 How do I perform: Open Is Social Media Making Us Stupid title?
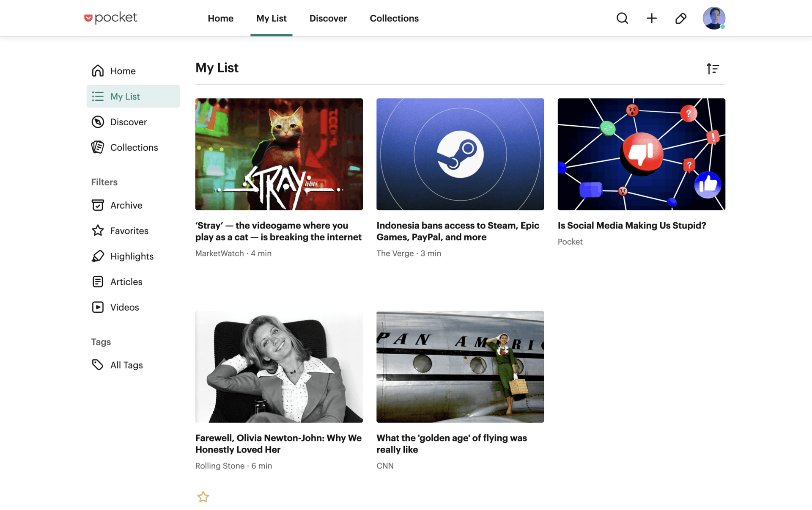[632, 226]
